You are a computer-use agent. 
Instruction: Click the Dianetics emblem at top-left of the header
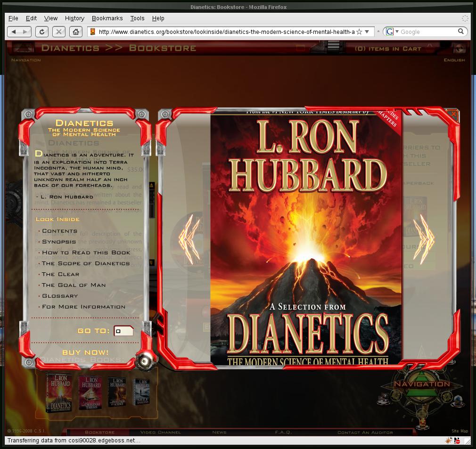23,48
